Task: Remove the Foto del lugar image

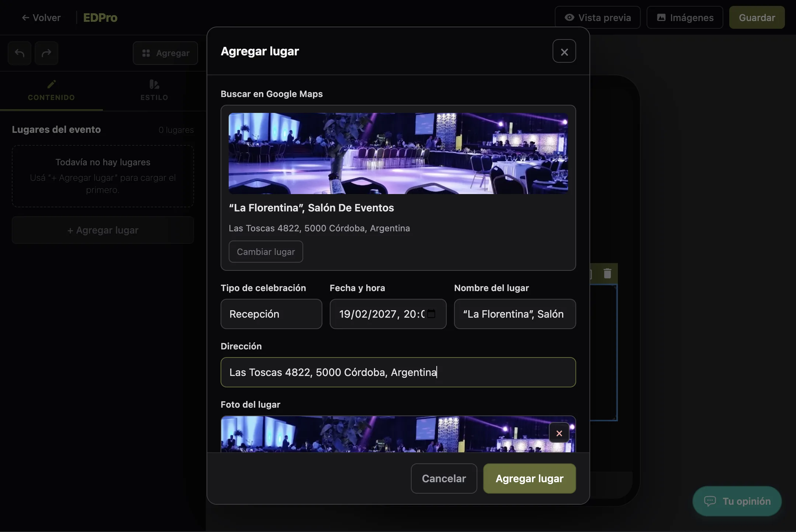Action: pos(559,433)
